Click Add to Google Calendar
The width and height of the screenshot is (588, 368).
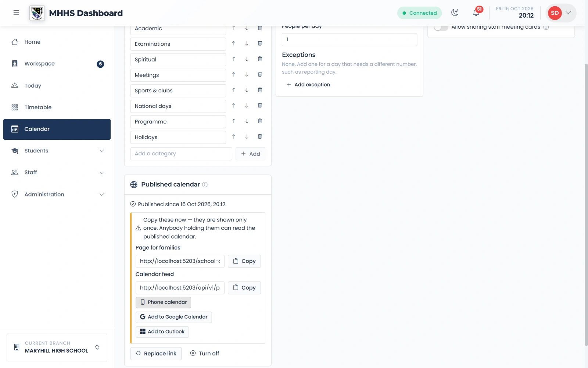point(174,317)
